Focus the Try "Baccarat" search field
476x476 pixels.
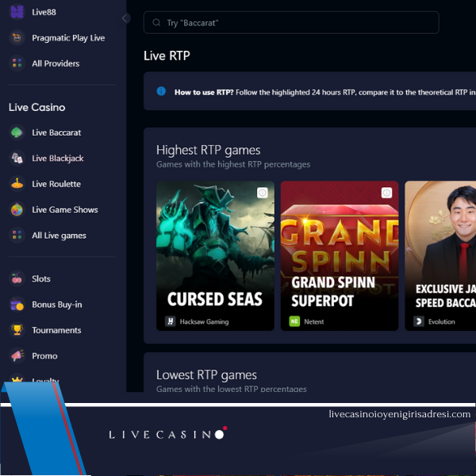[x=291, y=22]
